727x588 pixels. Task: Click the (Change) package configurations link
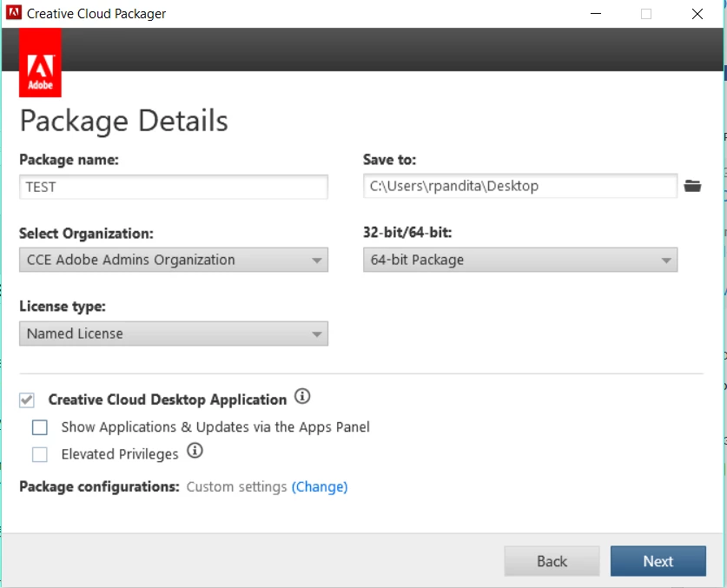coord(320,487)
